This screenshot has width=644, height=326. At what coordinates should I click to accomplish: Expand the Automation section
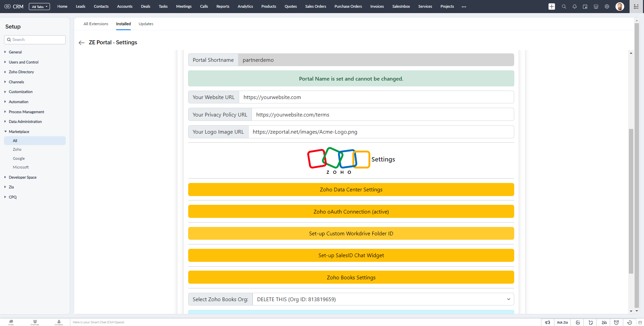coord(18,102)
